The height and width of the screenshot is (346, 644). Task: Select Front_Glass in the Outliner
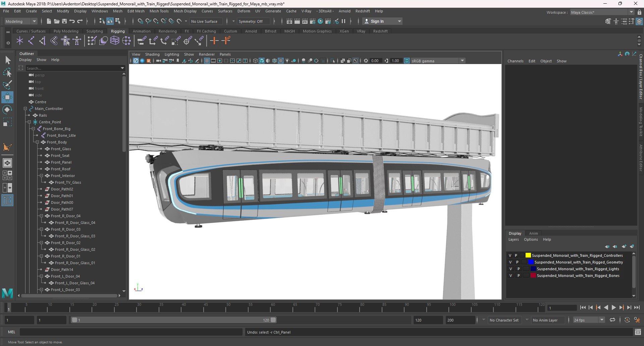pyautogui.click(x=61, y=149)
